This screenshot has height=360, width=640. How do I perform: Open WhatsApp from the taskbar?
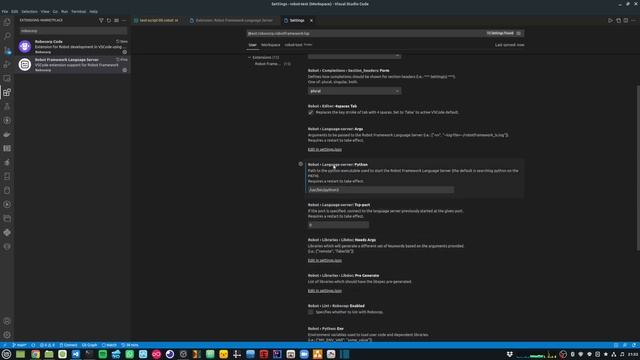point(129,354)
